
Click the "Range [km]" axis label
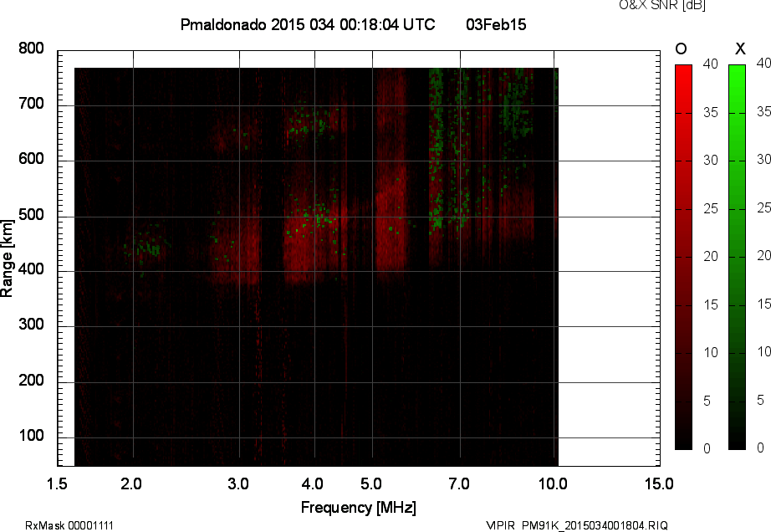coord(8,257)
